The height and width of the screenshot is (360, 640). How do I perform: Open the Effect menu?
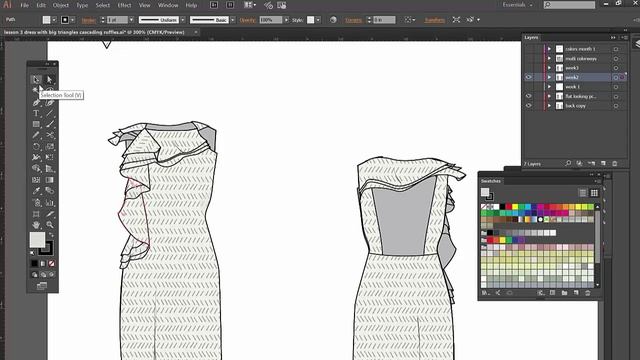tap(124, 5)
